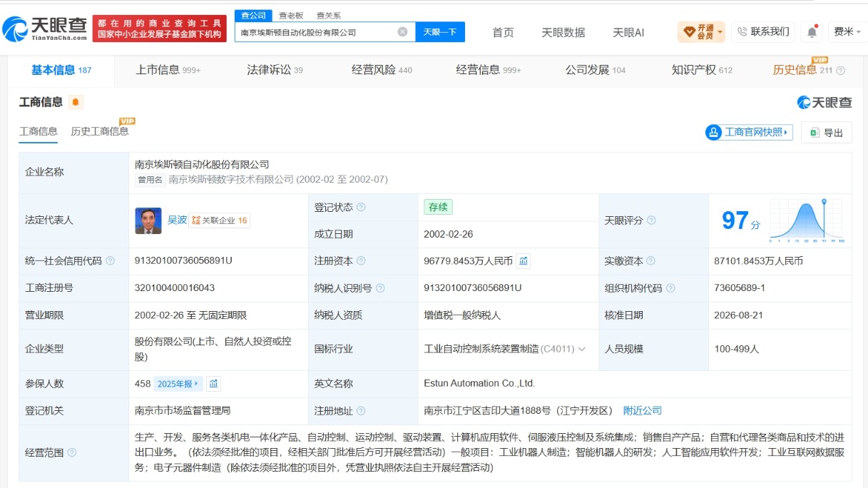
Task: Expand the 开通会员 dropdown arrow
Action: click(720, 32)
